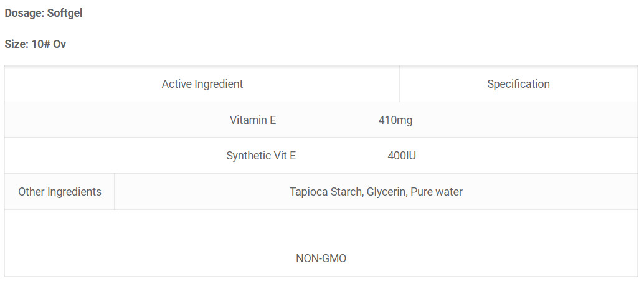Click the 400IU value

[401, 156]
